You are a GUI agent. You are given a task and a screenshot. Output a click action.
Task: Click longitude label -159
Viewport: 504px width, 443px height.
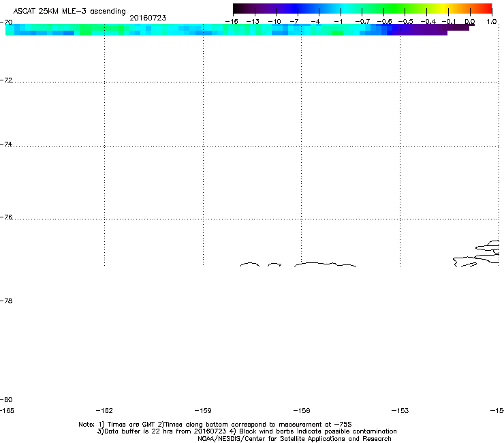coord(203,410)
